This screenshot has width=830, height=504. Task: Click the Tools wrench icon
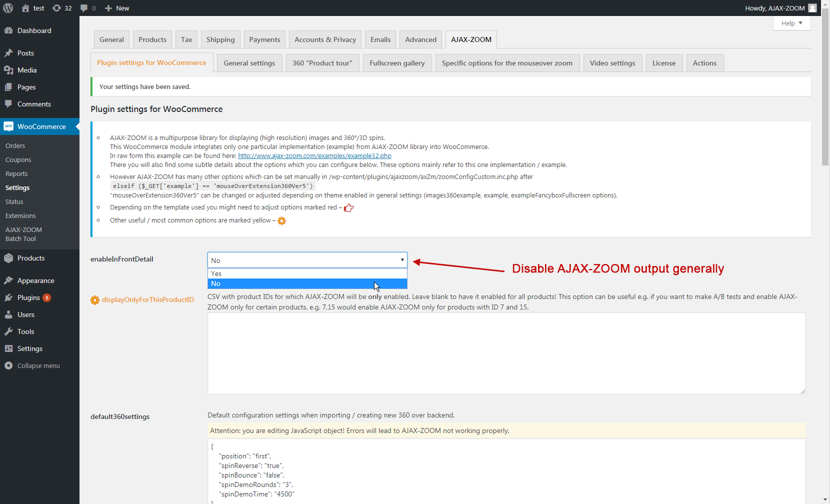[8, 331]
